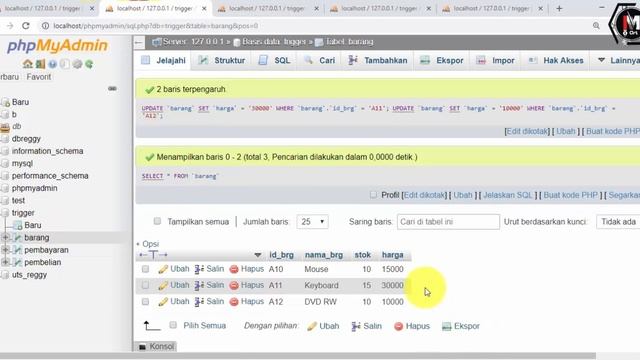Click the Salin copy icon for row A11
This screenshot has height=360, width=640.
tap(199, 286)
